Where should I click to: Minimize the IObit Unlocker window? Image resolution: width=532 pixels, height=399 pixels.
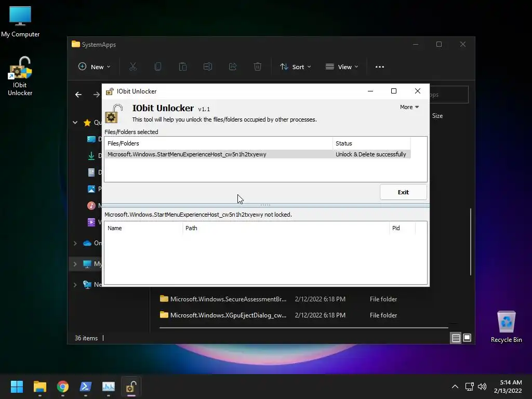tap(370, 91)
